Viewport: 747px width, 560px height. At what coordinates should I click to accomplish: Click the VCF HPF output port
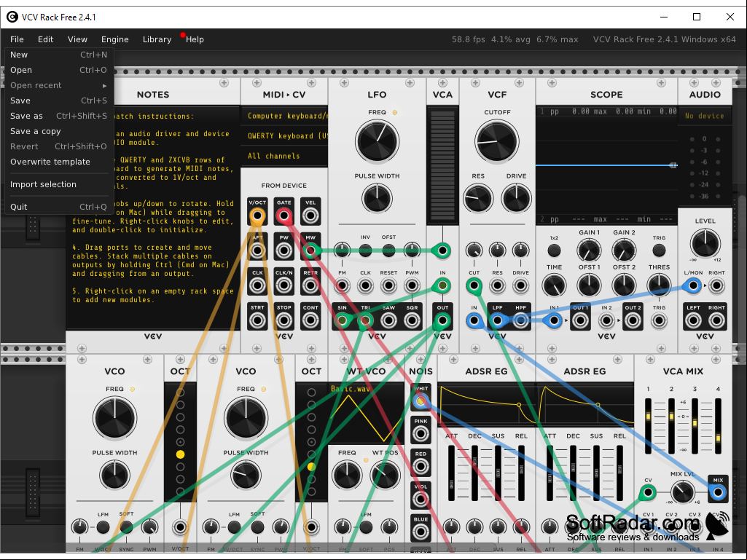pyautogui.click(x=520, y=320)
